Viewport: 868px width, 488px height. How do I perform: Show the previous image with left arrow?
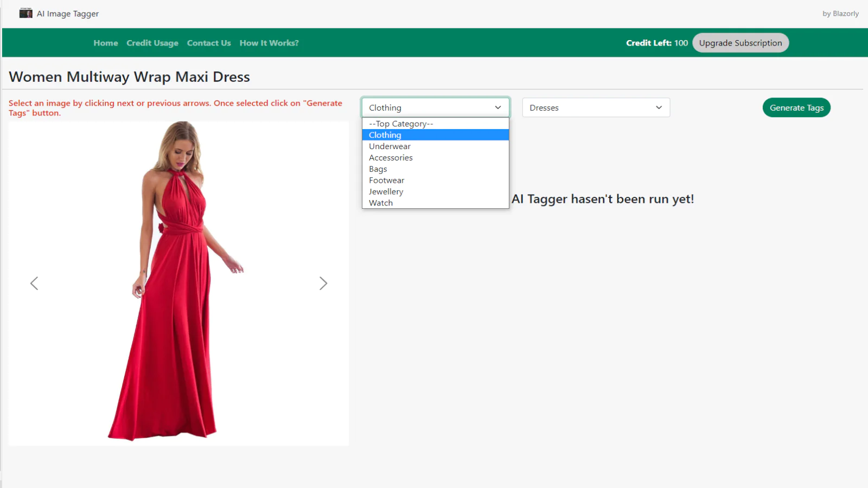click(x=34, y=284)
